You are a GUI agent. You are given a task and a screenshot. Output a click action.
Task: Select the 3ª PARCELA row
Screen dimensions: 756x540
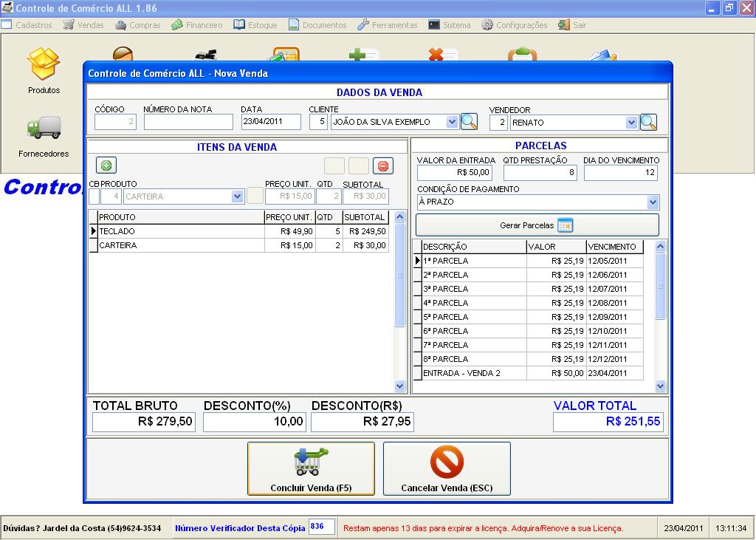472,289
